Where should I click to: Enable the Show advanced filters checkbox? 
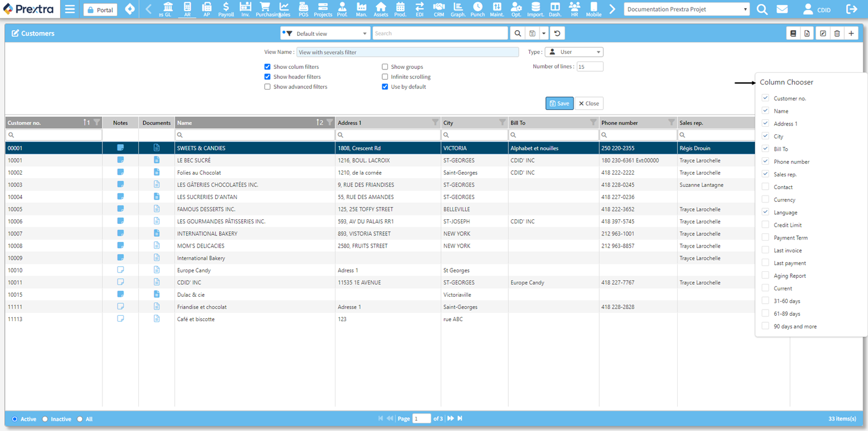pos(267,87)
